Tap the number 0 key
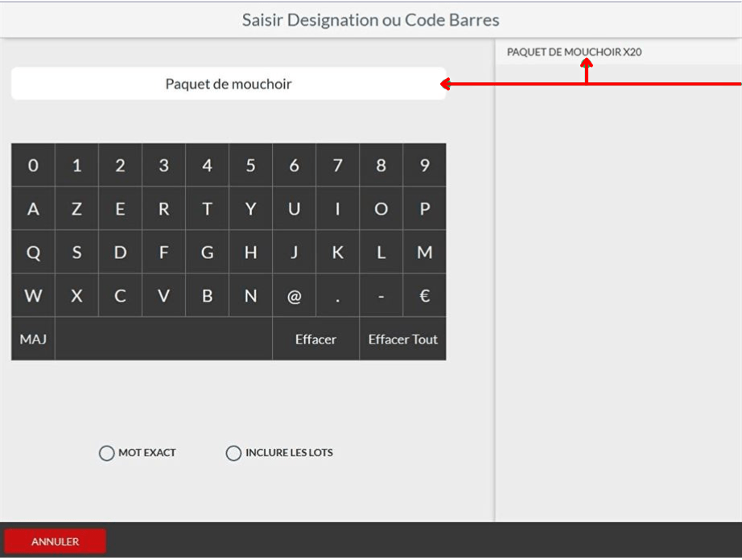 point(33,165)
